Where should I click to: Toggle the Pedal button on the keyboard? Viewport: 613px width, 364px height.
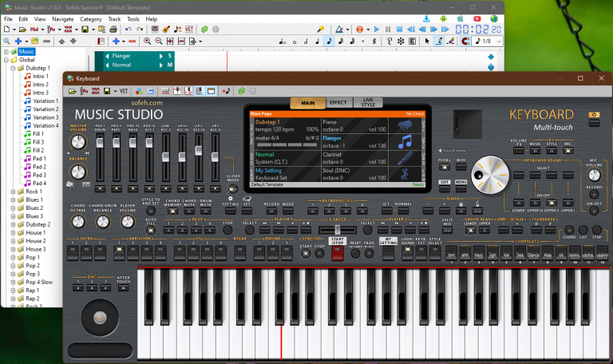click(x=444, y=168)
